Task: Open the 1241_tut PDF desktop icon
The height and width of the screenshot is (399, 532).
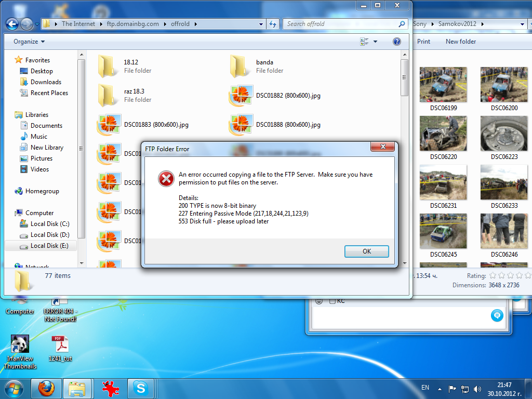Action: [60, 349]
